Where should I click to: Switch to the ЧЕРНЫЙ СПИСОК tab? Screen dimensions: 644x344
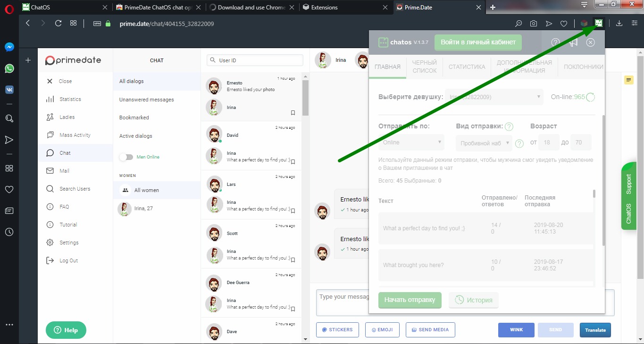pos(425,67)
